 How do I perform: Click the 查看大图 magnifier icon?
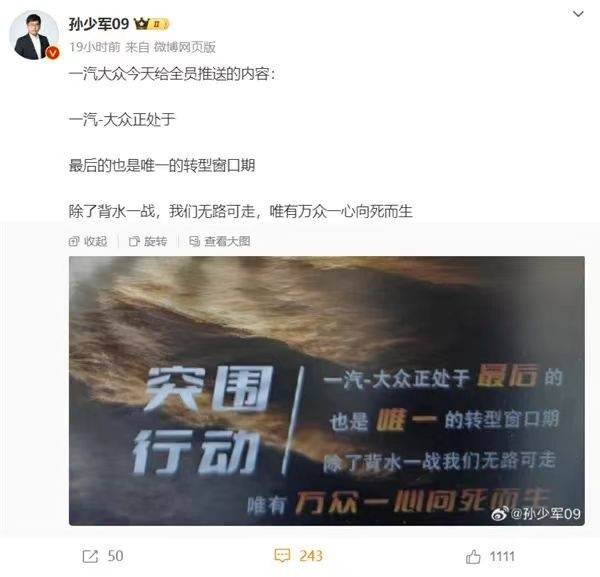194,241
